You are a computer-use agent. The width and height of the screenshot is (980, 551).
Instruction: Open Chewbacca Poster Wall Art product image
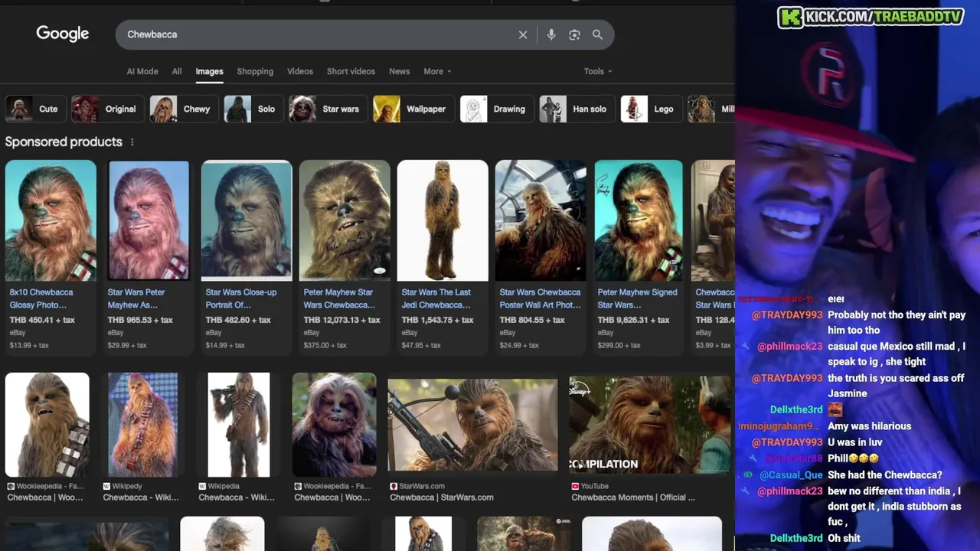541,220
